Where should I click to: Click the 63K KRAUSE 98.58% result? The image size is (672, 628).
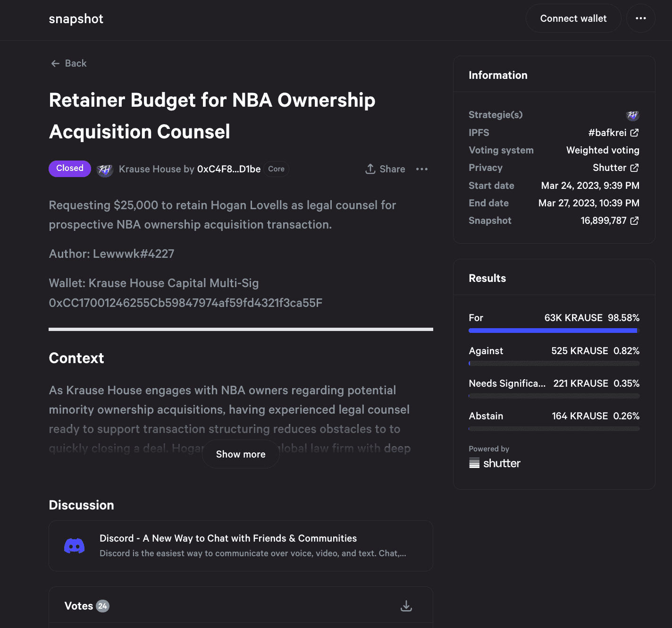pyautogui.click(x=592, y=318)
